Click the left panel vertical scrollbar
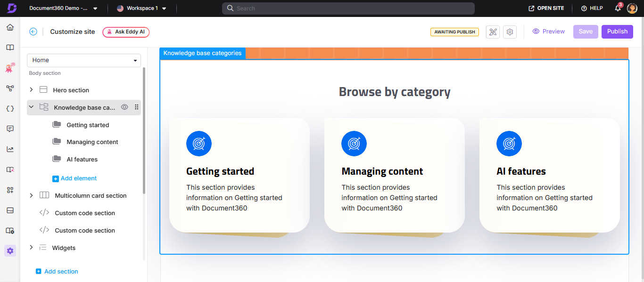644x282 pixels. click(x=144, y=130)
